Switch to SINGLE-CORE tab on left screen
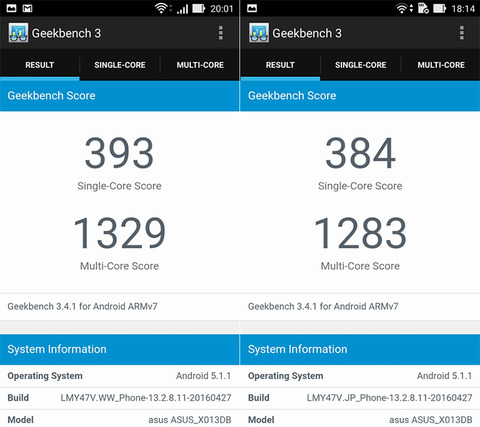Screen dimensions: 480x427 click(x=120, y=65)
